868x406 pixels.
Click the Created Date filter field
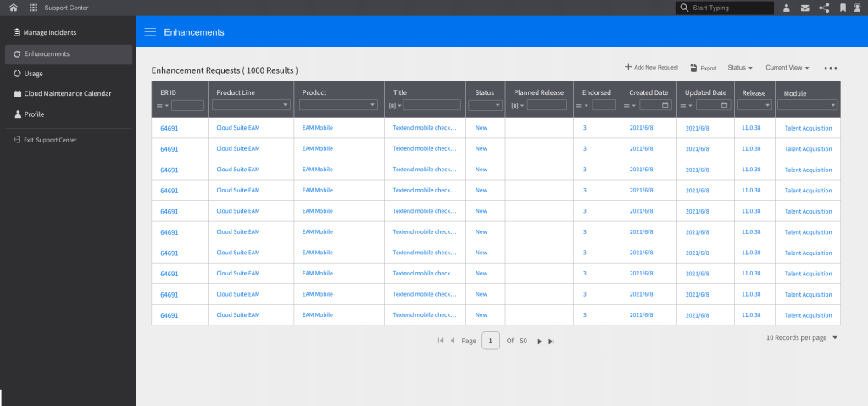pos(655,105)
